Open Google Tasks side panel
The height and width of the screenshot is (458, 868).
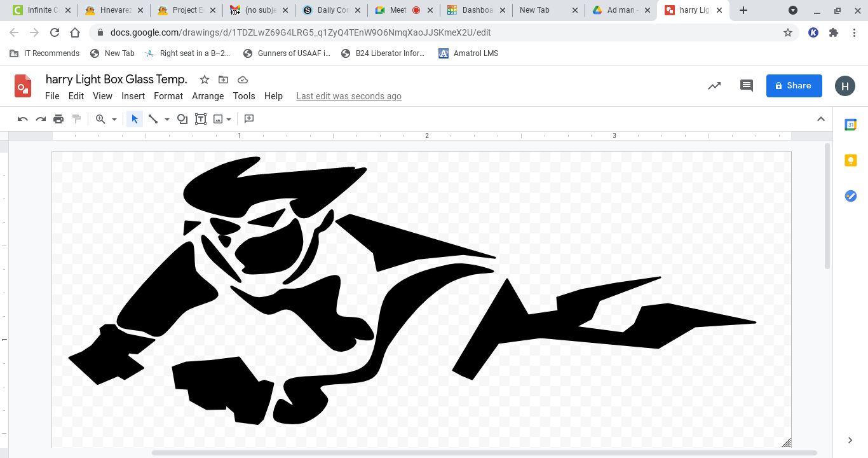851,196
